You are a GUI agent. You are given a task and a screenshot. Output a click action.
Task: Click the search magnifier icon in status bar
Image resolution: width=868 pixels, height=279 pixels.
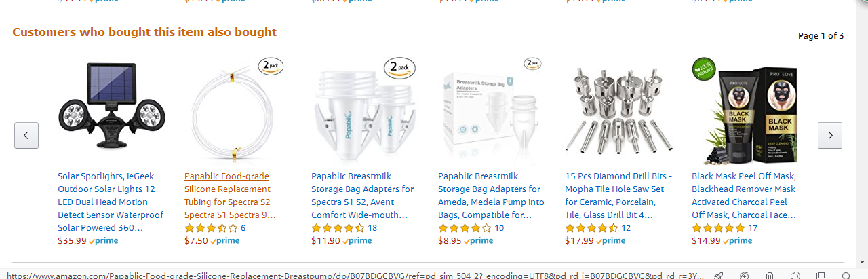846,275
